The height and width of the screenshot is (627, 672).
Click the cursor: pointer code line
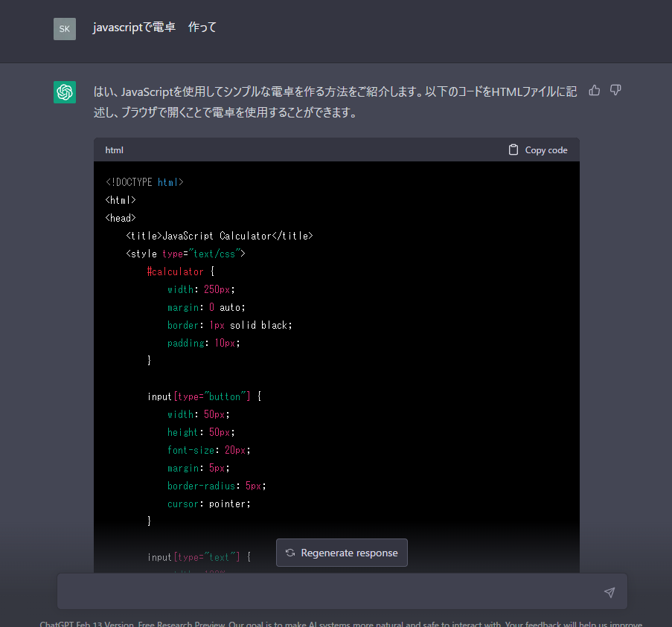click(209, 504)
